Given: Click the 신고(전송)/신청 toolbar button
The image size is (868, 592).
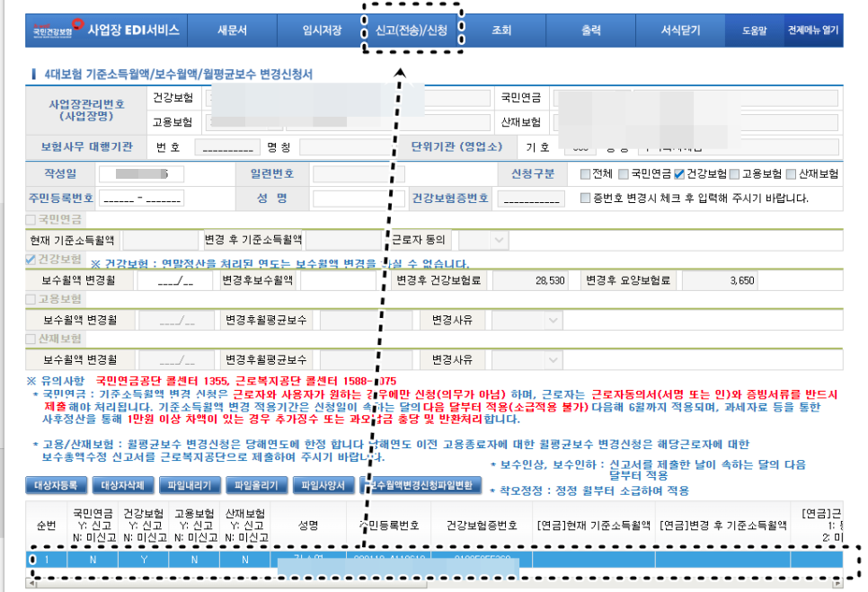Looking at the screenshot, I should pyautogui.click(x=413, y=30).
